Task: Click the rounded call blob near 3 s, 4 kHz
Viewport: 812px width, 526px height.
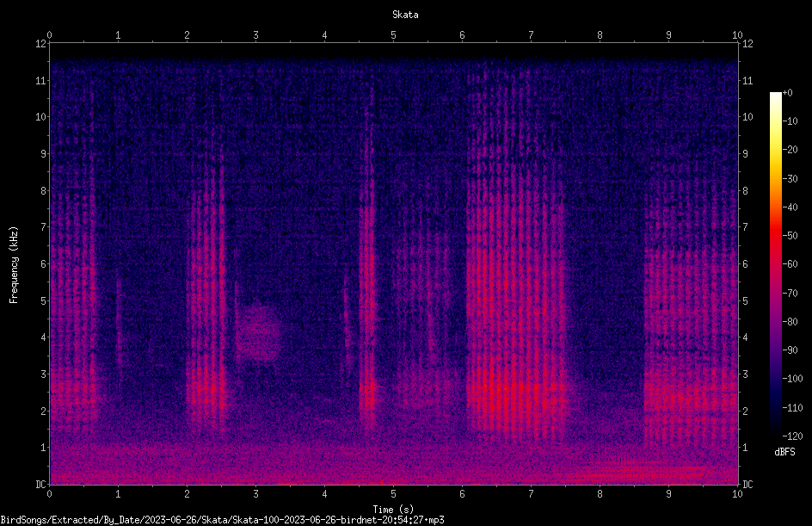Action: (x=258, y=334)
